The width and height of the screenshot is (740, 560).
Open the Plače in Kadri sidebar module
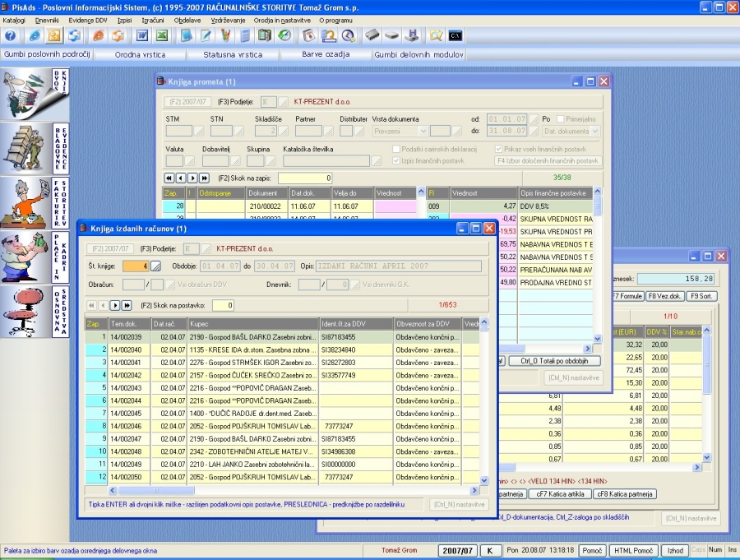pyautogui.click(x=35, y=256)
